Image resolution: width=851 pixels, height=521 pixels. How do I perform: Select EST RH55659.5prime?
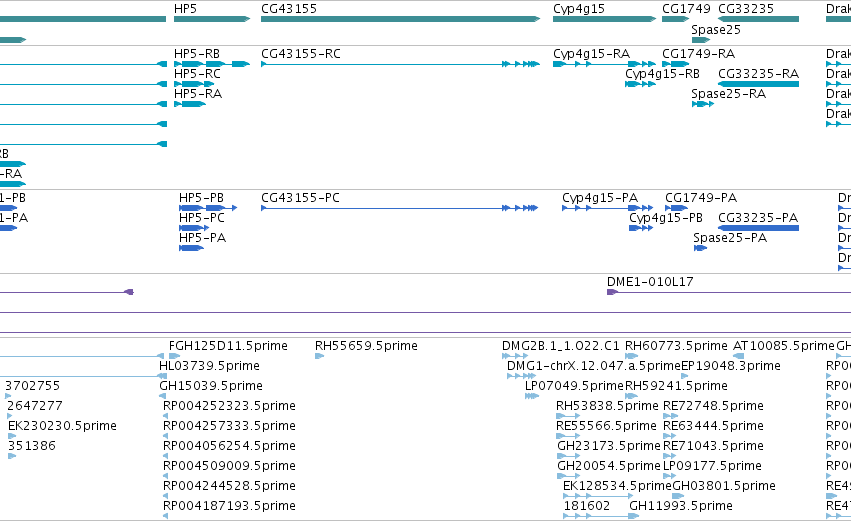[366, 346]
